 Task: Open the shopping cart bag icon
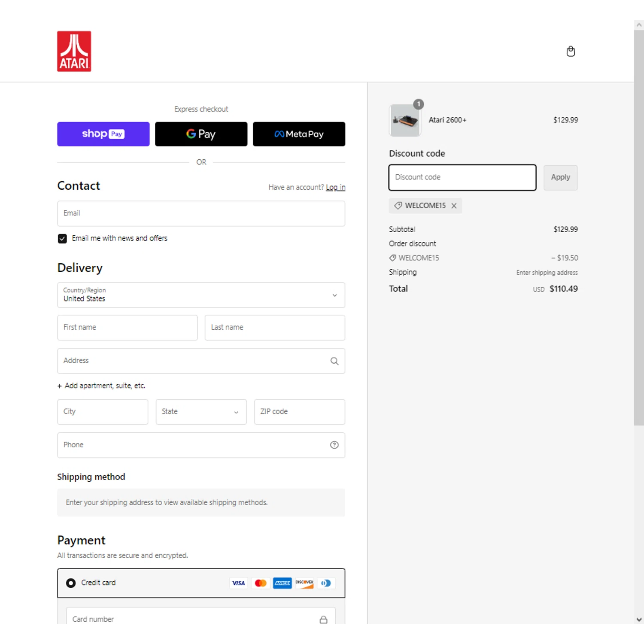coord(571,52)
